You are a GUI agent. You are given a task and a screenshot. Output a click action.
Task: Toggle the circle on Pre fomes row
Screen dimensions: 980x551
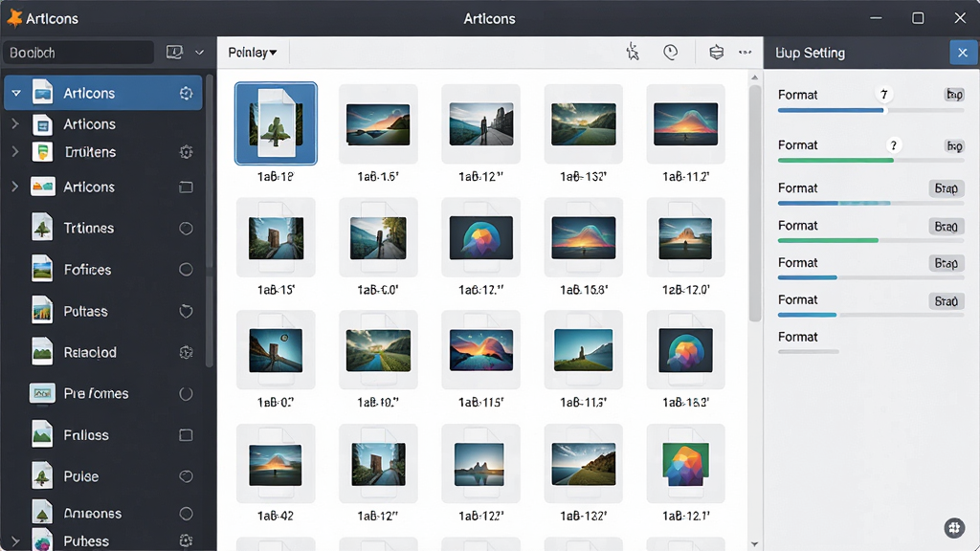pyautogui.click(x=187, y=394)
